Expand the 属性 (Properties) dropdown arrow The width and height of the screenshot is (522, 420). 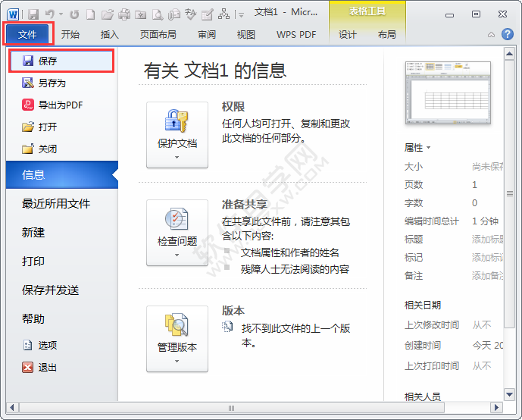(x=429, y=148)
